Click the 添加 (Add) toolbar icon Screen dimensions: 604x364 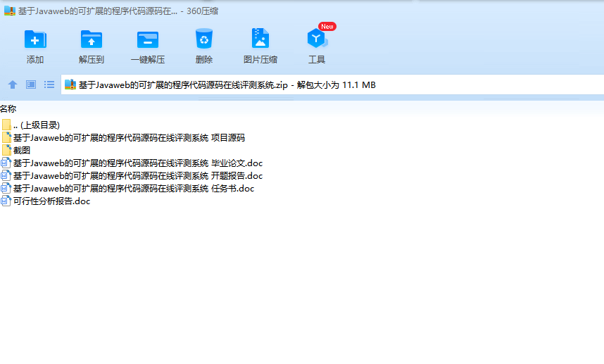coord(35,39)
